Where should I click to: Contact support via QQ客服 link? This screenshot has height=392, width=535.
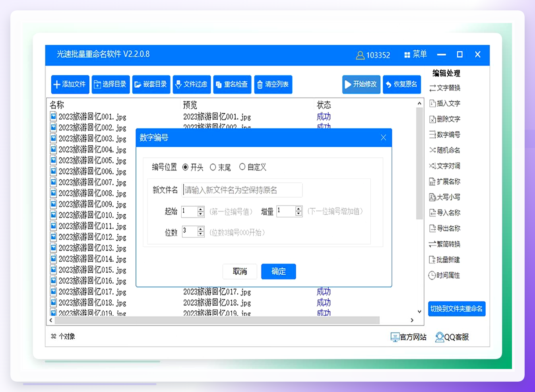click(x=452, y=337)
